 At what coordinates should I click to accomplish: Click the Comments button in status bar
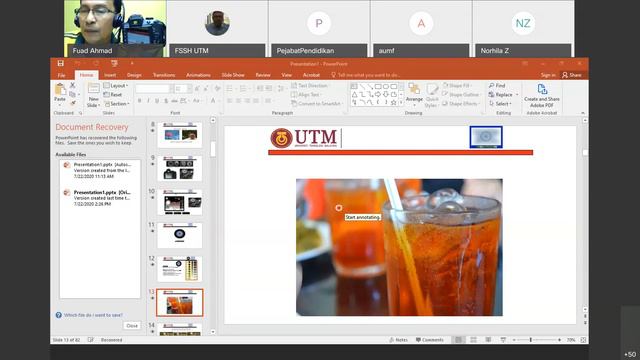(429, 340)
